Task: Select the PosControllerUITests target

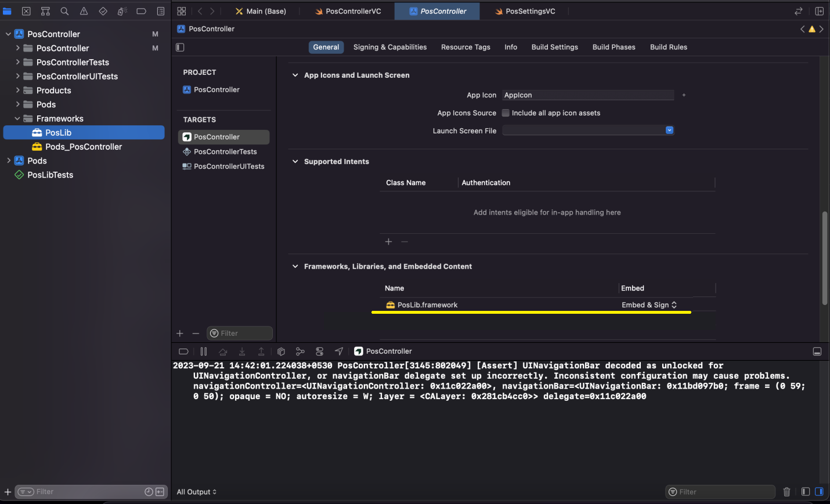Action: point(223,166)
